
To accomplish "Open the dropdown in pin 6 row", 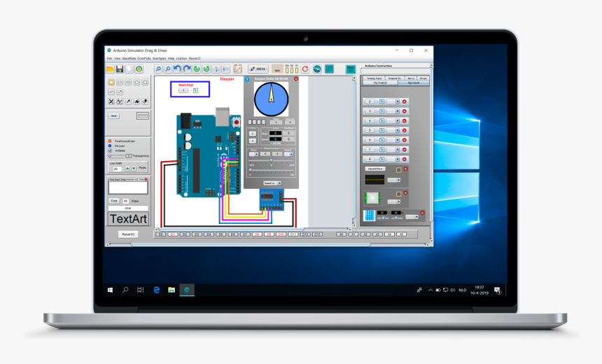I will [393, 140].
